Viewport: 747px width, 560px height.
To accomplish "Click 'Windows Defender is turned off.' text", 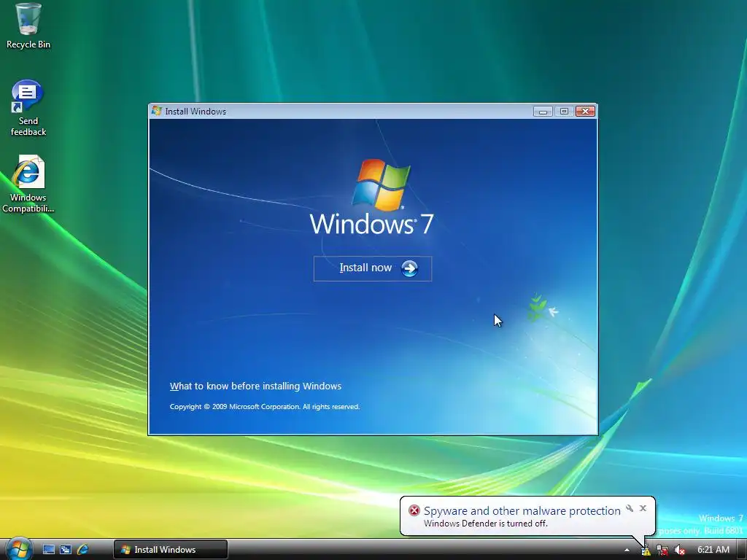I will 485,524.
